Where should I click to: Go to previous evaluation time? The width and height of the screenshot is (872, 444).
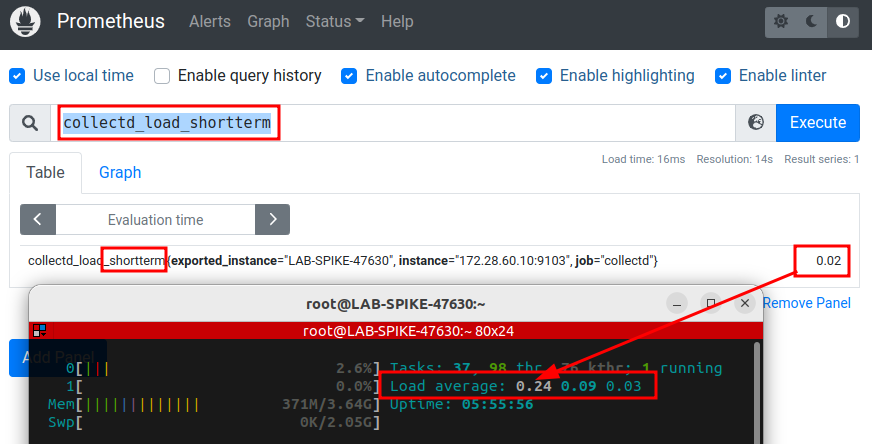point(38,219)
